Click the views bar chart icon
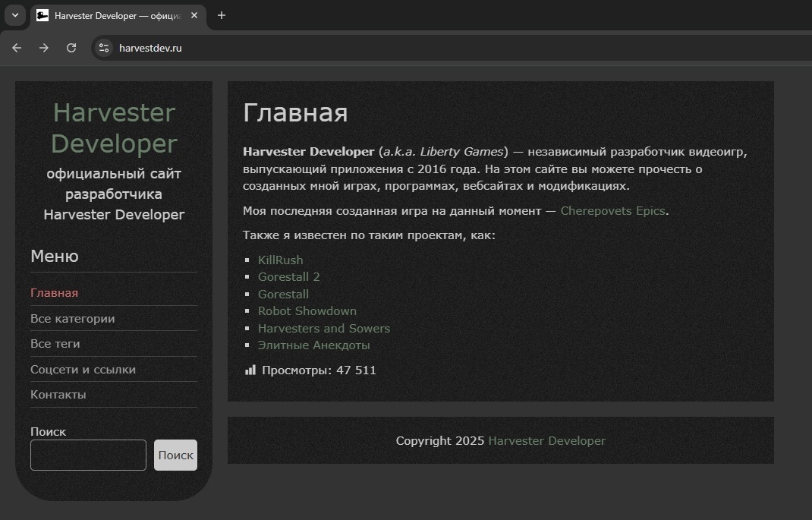The image size is (812, 520). click(x=250, y=370)
